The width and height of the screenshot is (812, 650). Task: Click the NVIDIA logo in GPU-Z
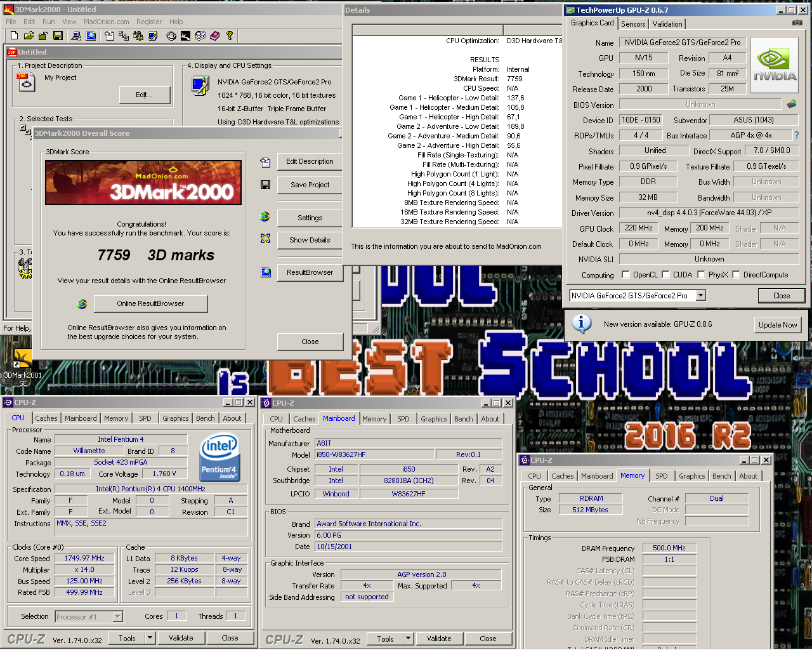(x=775, y=65)
